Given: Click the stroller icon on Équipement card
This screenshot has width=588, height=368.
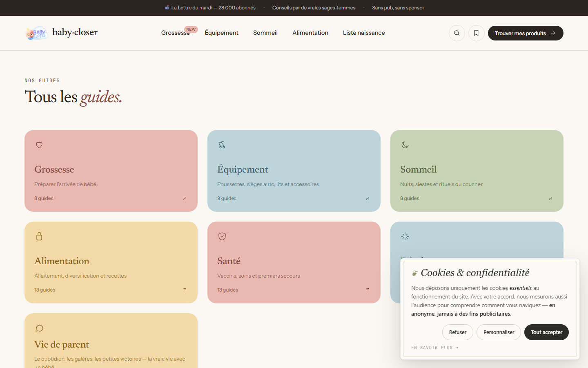Looking at the screenshot, I should pyautogui.click(x=222, y=145).
